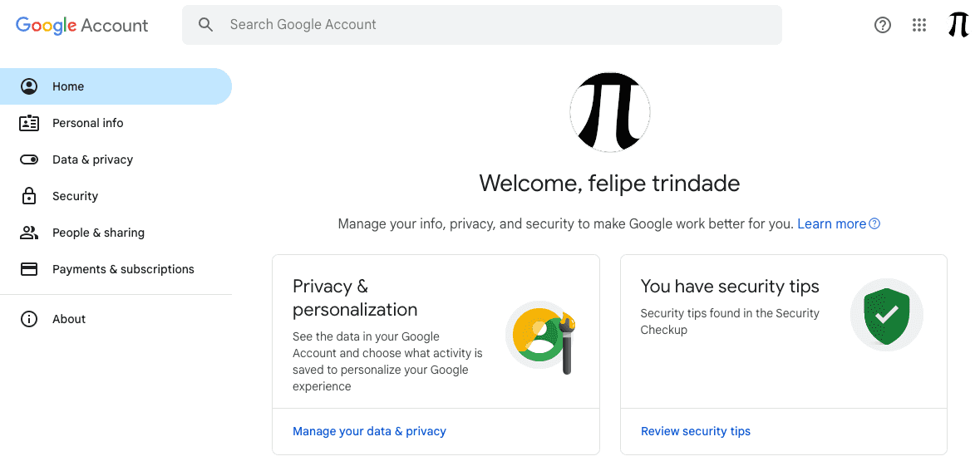Click the About info circle icon

pyautogui.click(x=29, y=319)
